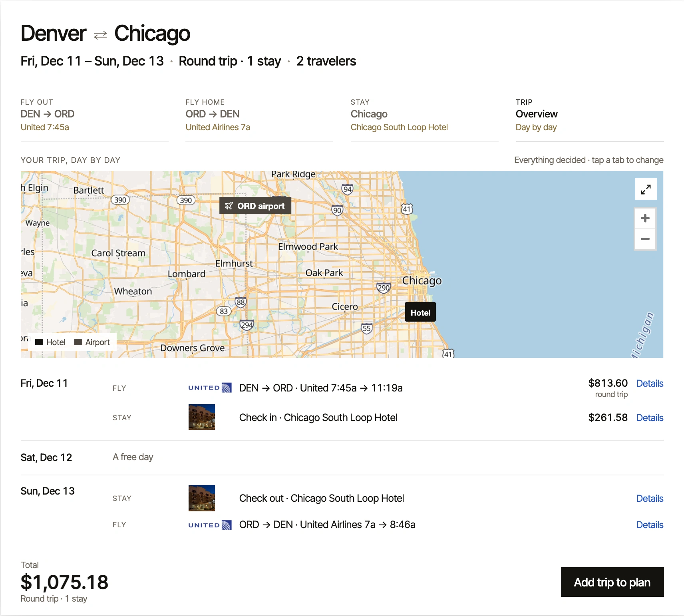The height and width of the screenshot is (616, 684).
Task: Click the round-trip arrows icon between Denver and Chicago
Action: (100, 35)
